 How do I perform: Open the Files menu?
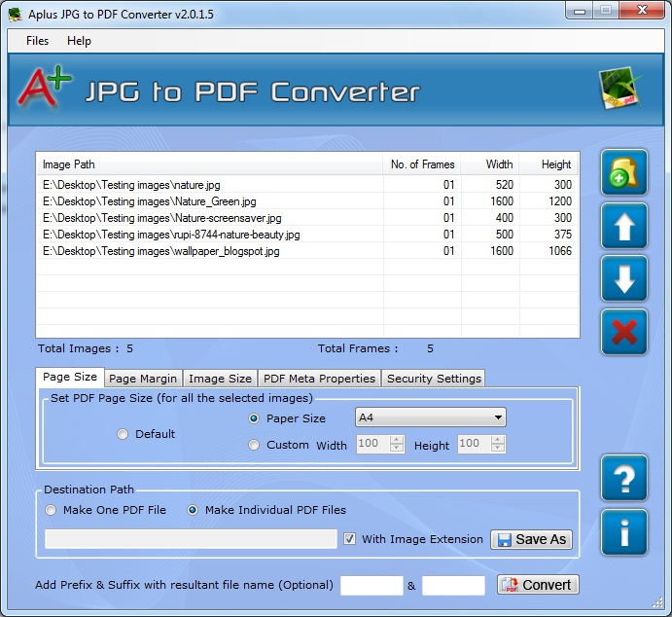[x=37, y=41]
